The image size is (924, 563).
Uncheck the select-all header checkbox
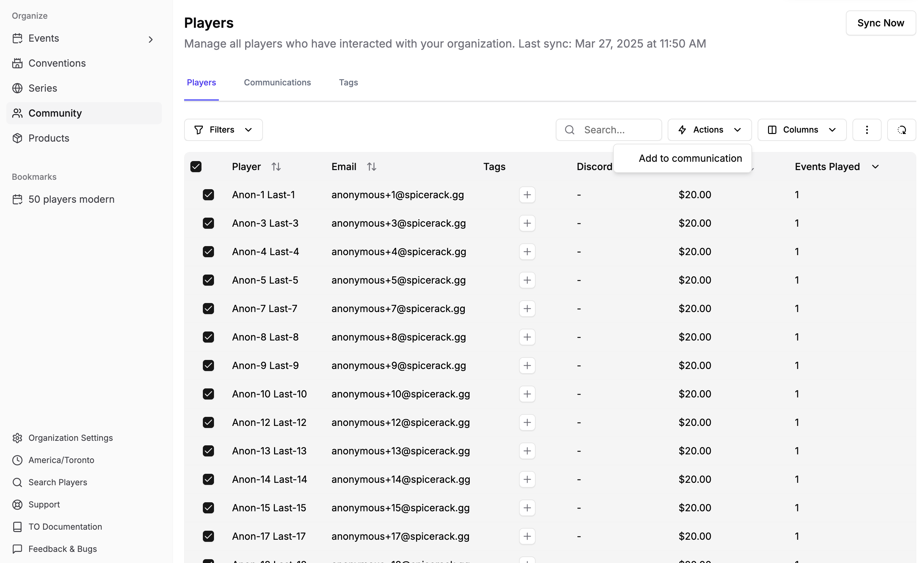tap(196, 166)
